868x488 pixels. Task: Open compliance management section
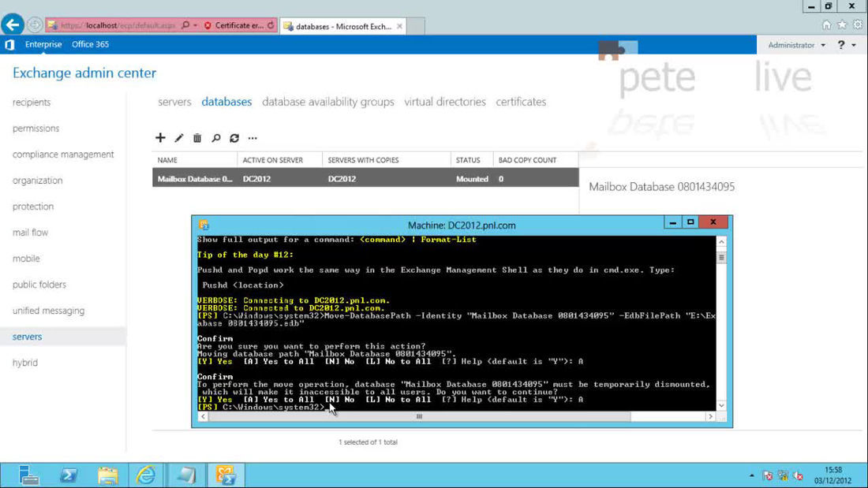coord(63,155)
